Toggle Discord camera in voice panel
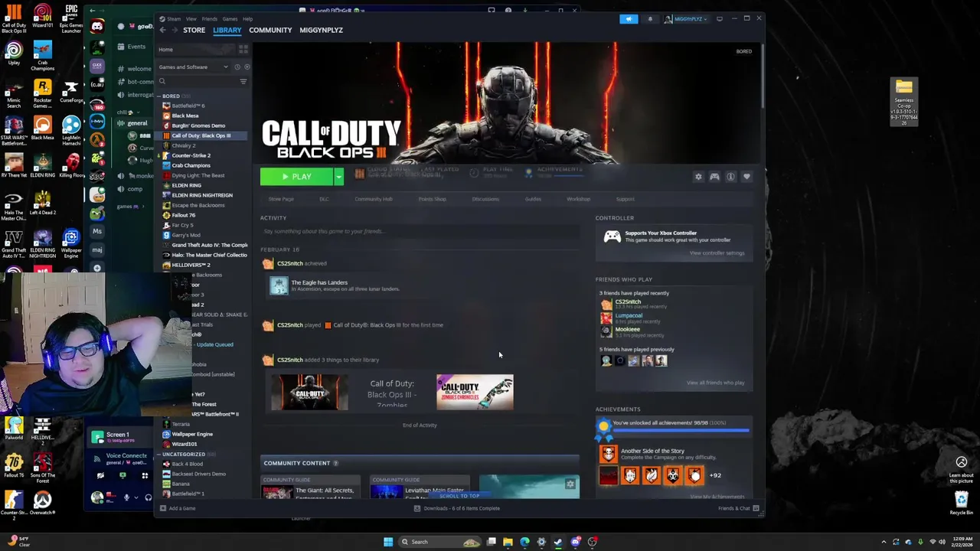 click(x=100, y=475)
